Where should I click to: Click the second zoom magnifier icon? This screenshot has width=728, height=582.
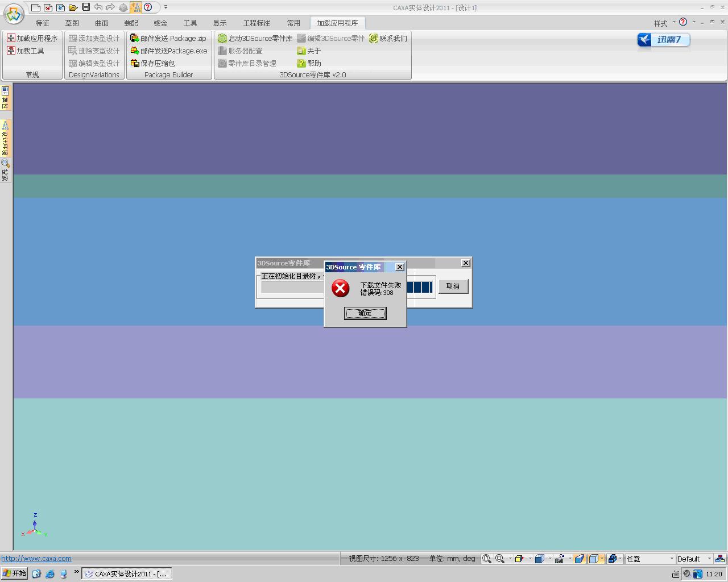click(500, 559)
